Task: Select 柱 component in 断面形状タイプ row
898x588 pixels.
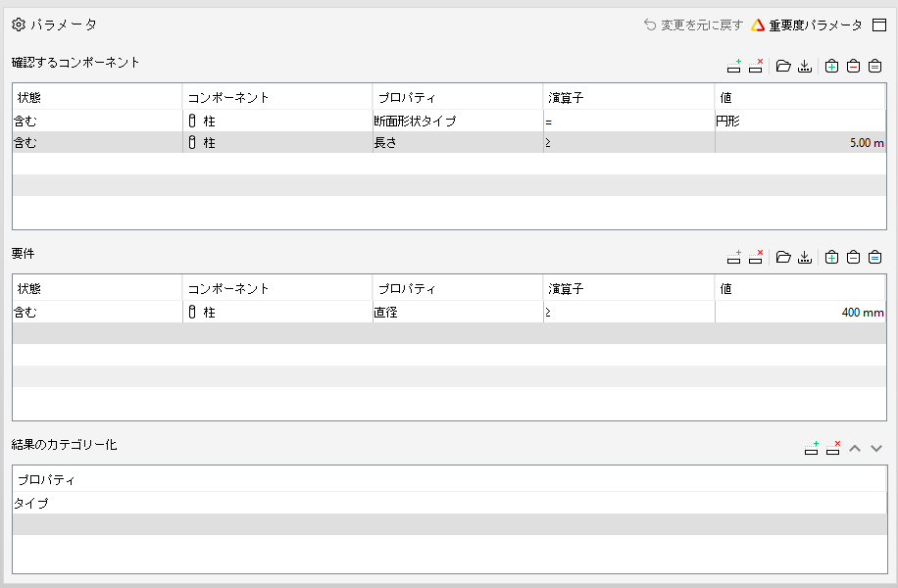Action: tap(277, 121)
